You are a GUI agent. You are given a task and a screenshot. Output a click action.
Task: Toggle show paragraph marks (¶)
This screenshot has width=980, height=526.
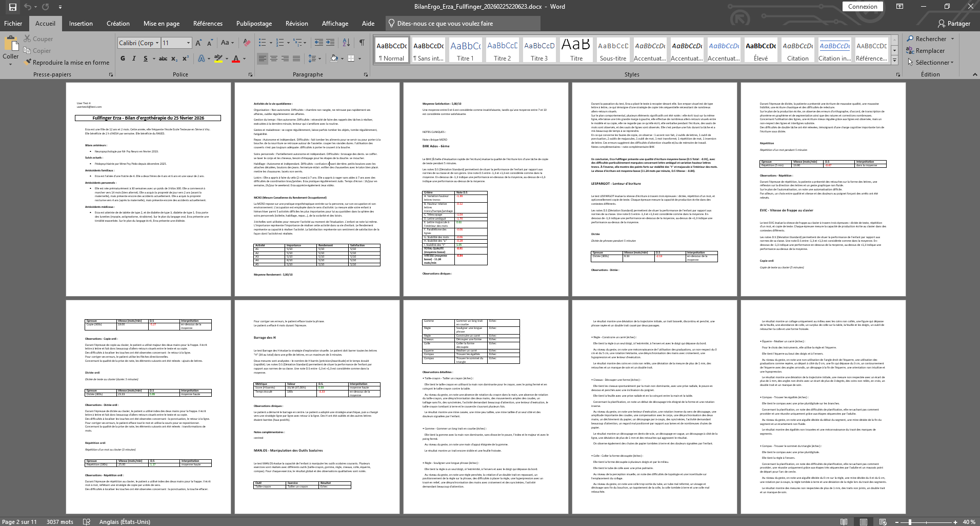[362, 43]
